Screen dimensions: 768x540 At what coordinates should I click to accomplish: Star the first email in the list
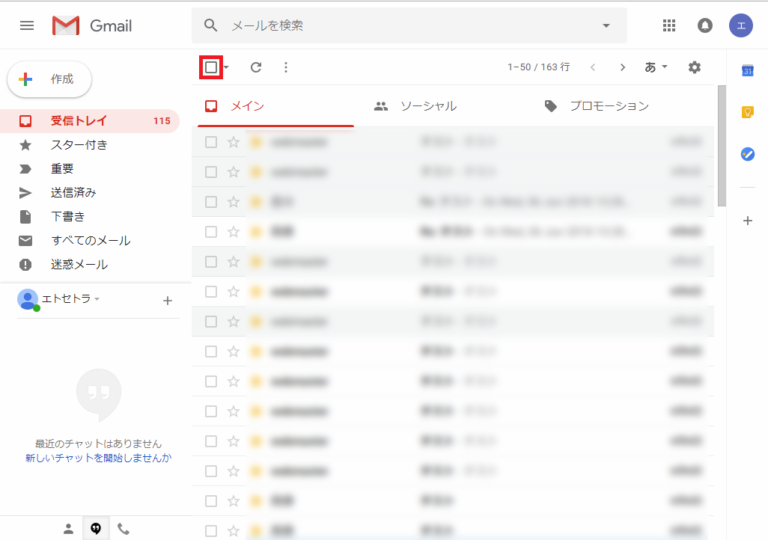(234, 142)
